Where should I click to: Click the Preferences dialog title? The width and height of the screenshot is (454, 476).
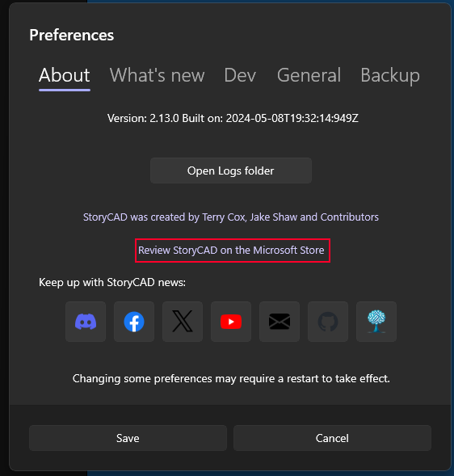(x=72, y=36)
